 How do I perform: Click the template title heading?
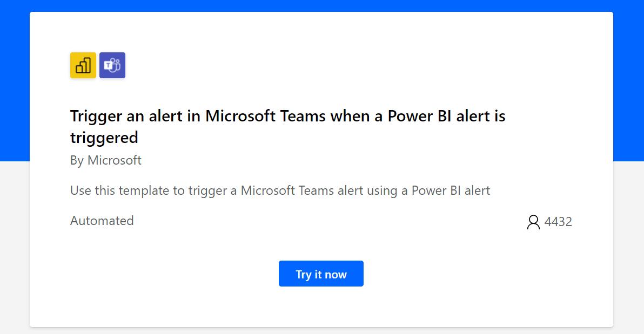click(287, 127)
